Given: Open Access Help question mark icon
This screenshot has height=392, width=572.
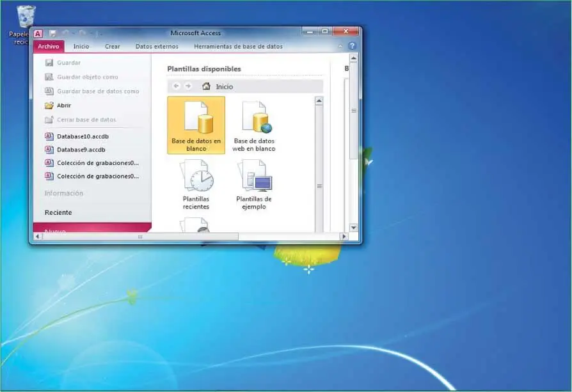Looking at the screenshot, I should point(352,46).
